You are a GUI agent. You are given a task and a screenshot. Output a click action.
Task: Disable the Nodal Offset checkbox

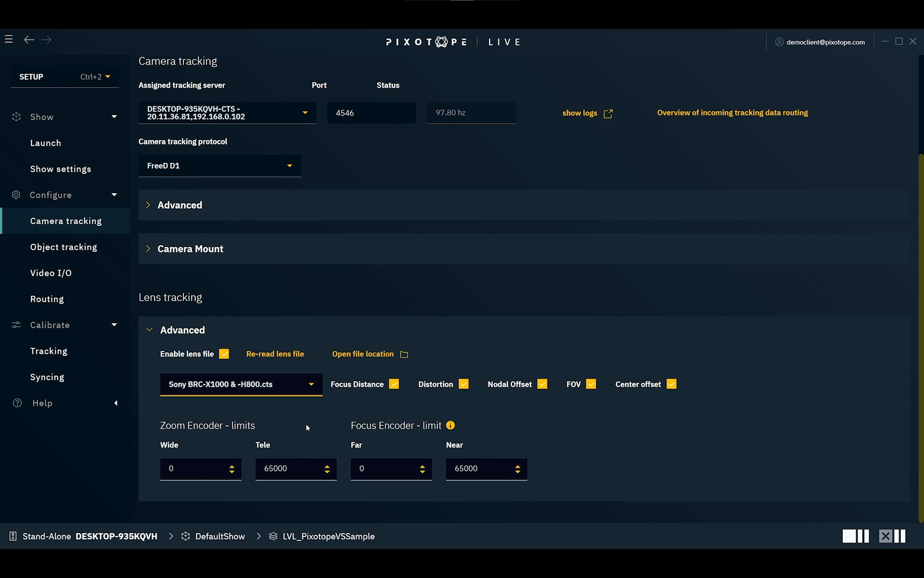[542, 384]
